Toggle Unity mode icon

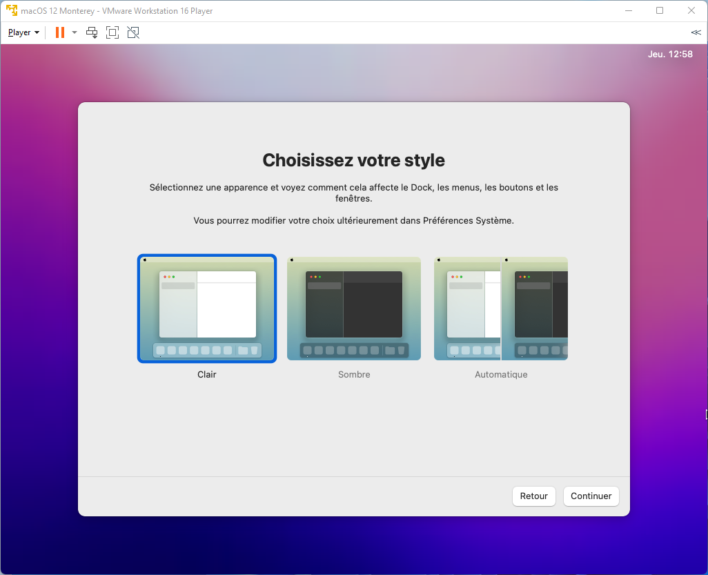[x=133, y=33]
